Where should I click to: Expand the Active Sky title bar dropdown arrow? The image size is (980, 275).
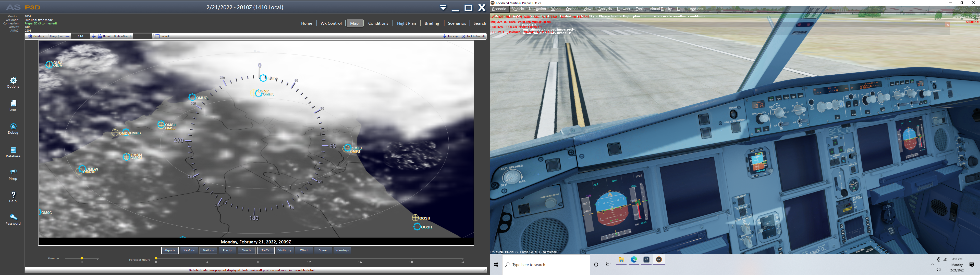point(443,8)
